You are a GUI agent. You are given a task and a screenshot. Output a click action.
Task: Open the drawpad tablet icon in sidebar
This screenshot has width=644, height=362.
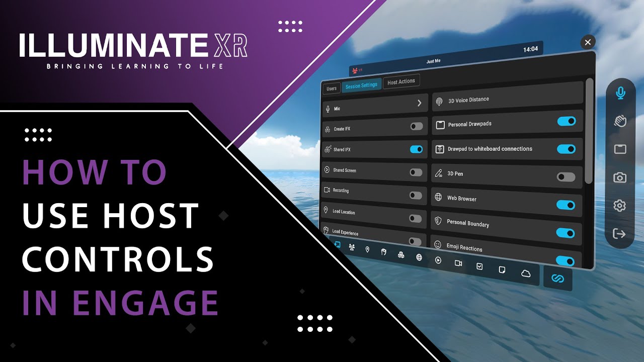click(620, 149)
